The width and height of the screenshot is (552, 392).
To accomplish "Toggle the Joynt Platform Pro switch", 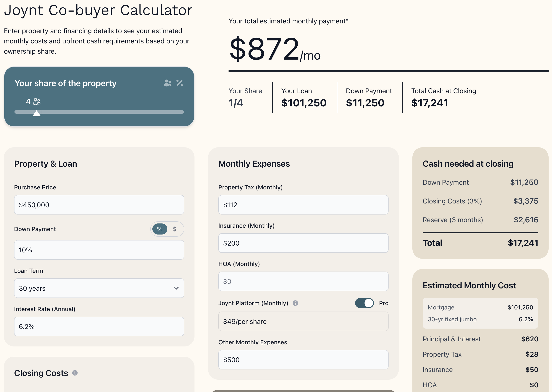I will (364, 303).
